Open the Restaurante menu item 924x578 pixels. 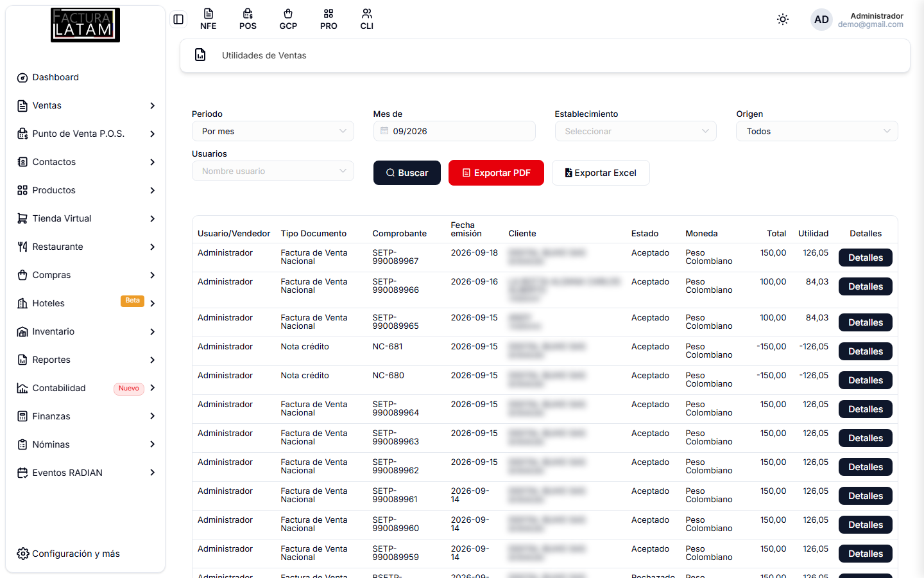click(x=85, y=247)
